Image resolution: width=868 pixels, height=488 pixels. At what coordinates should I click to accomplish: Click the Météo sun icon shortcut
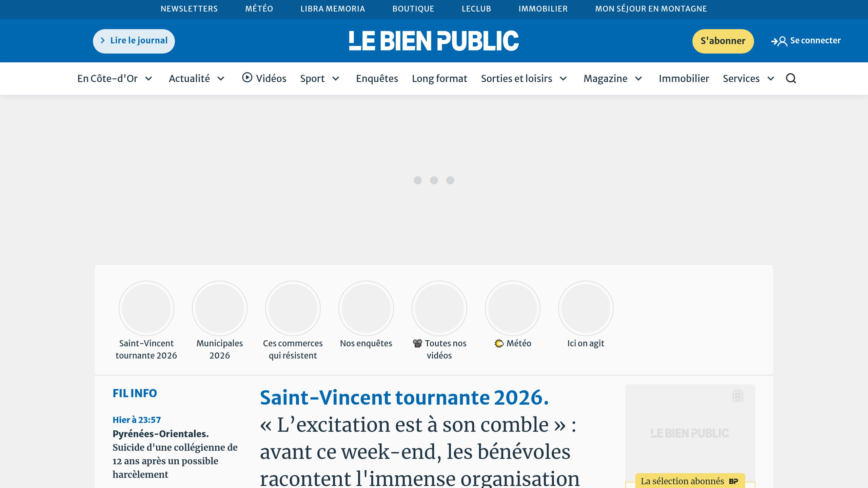point(499,343)
